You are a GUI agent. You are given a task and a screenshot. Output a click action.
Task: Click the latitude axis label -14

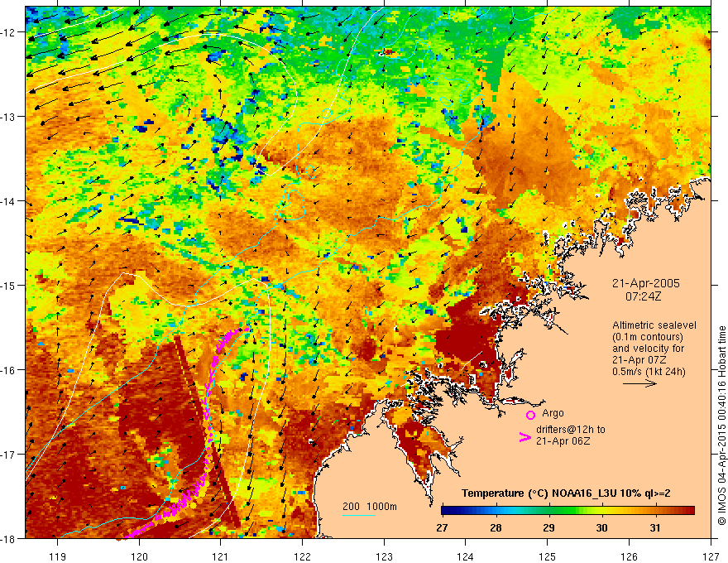point(8,200)
